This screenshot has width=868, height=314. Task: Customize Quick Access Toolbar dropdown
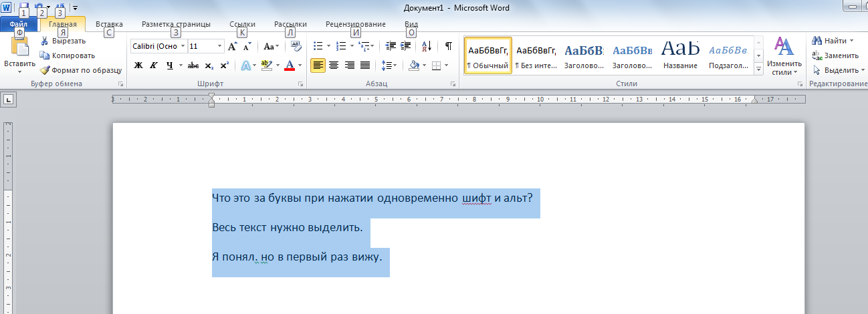[76, 8]
